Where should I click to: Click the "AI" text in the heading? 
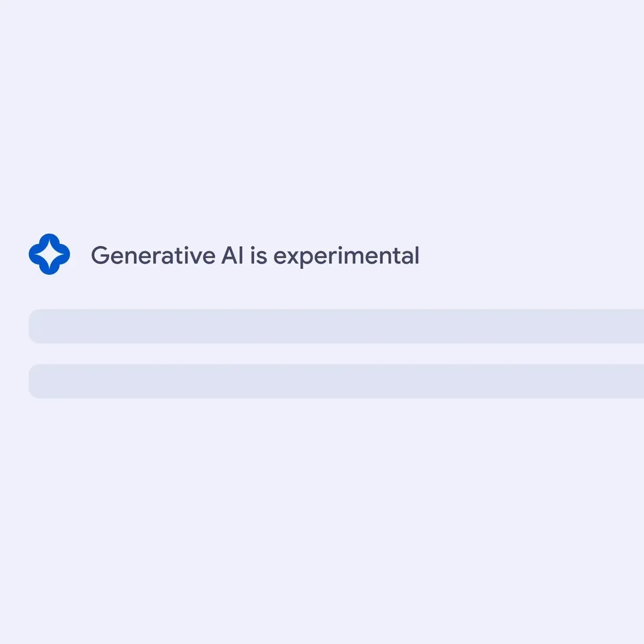[x=233, y=256]
